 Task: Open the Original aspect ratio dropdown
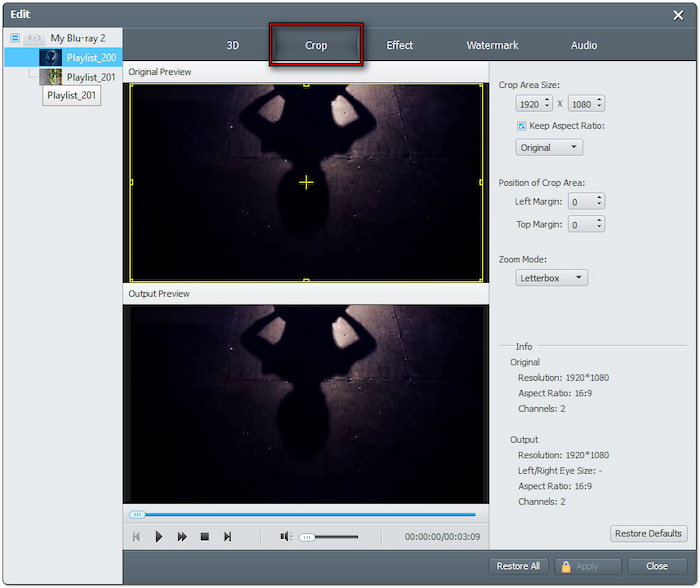549,147
